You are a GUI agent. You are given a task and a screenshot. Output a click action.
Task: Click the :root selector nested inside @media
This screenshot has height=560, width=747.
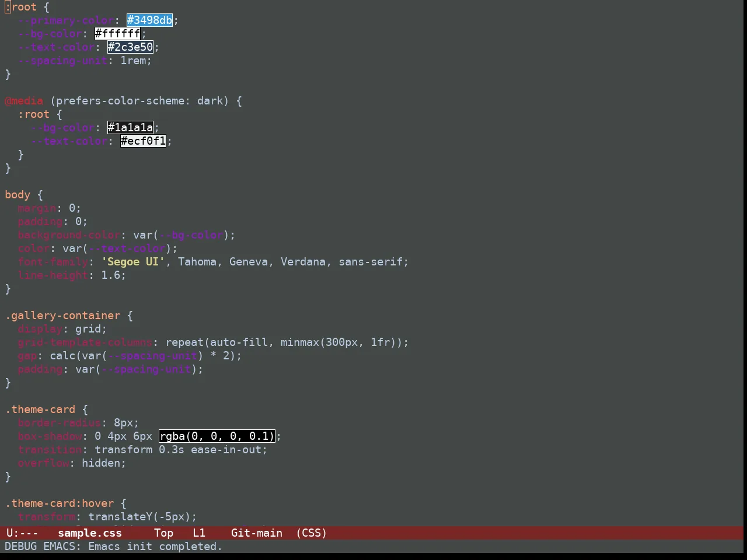click(x=34, y=114)
